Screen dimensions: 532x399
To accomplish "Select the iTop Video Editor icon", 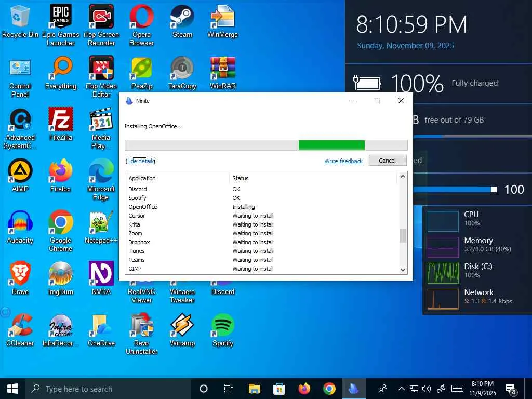I will pos(101,77).
